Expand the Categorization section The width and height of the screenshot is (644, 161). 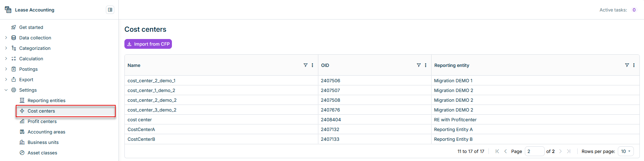[6, 48]
